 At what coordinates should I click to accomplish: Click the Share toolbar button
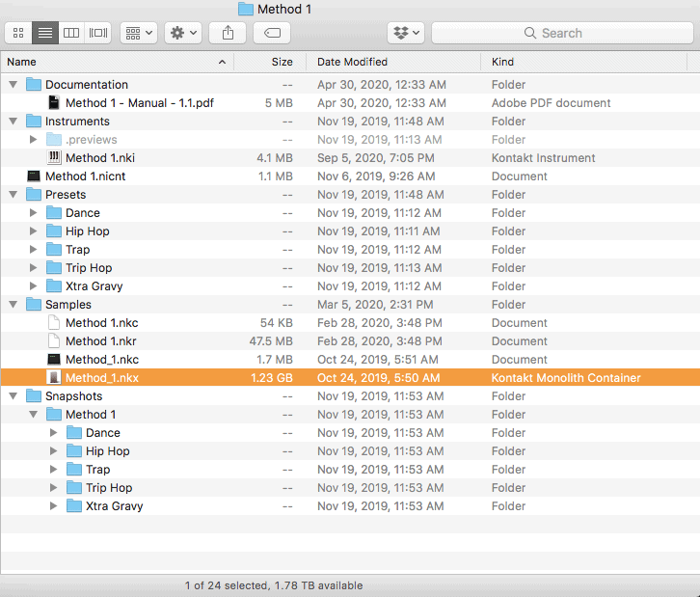point(228,33)
